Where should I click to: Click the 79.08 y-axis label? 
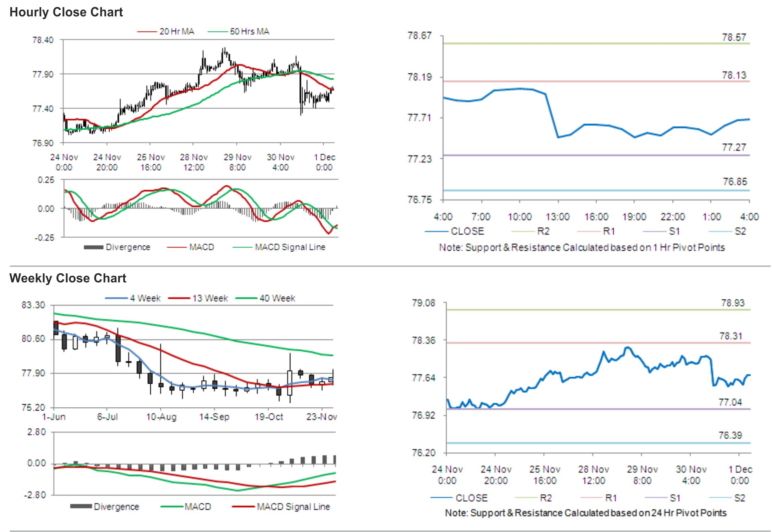pyautogui.click(x=424, y=303)
